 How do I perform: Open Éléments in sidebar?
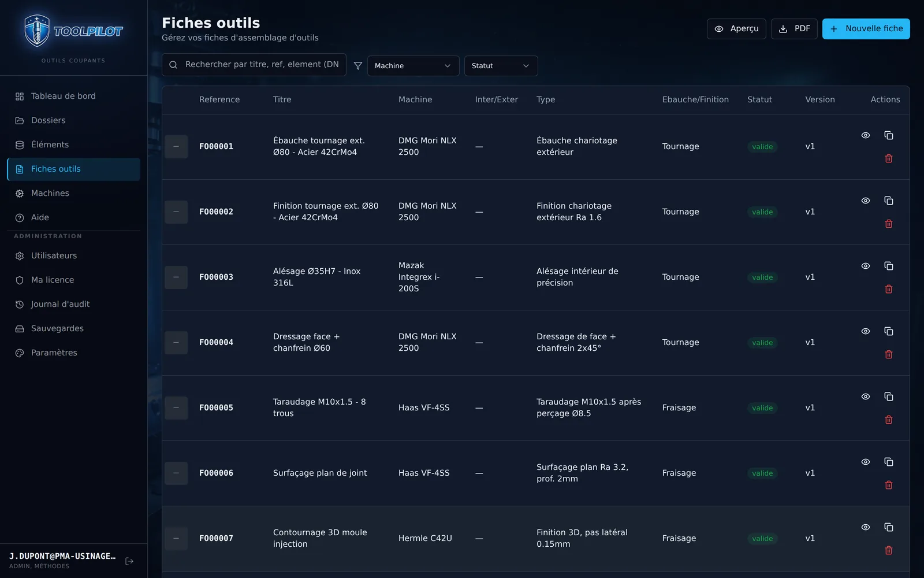tap(73, 145)
